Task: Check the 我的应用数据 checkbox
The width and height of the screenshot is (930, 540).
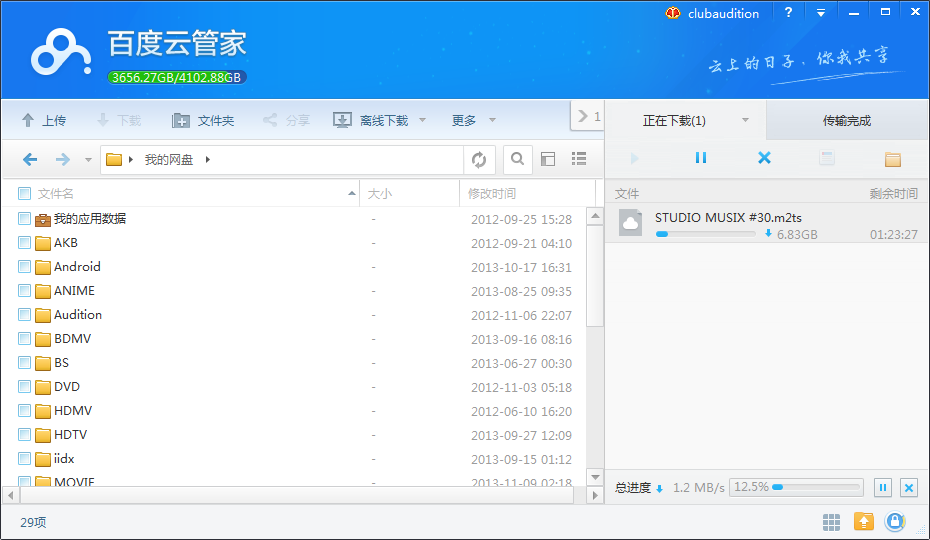Action: click(24, 218)
